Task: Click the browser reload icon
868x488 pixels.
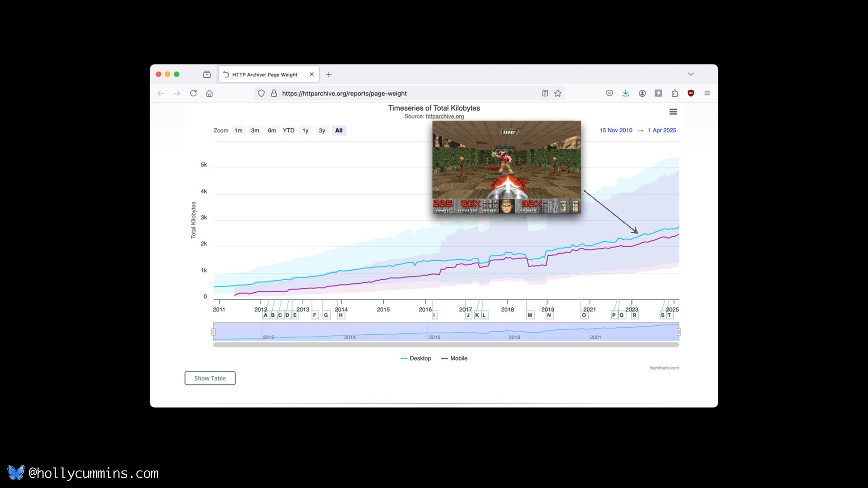Action: click(193, 93)
